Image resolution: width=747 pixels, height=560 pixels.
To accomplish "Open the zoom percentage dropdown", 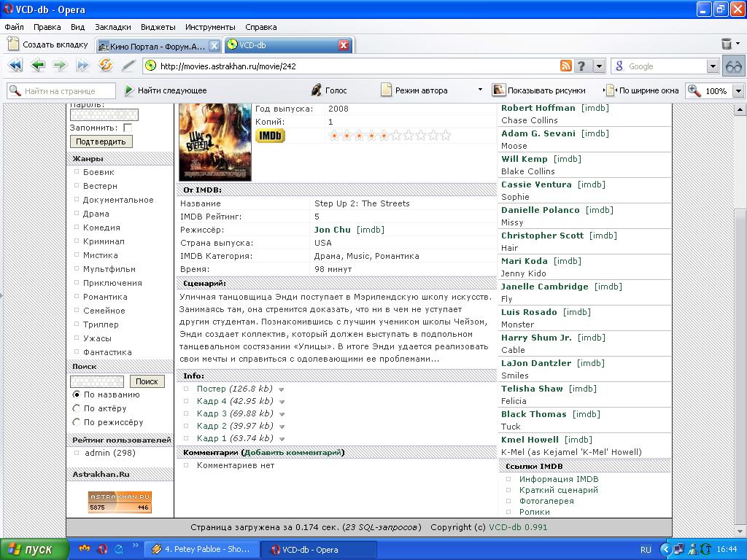I will point(738,90).
